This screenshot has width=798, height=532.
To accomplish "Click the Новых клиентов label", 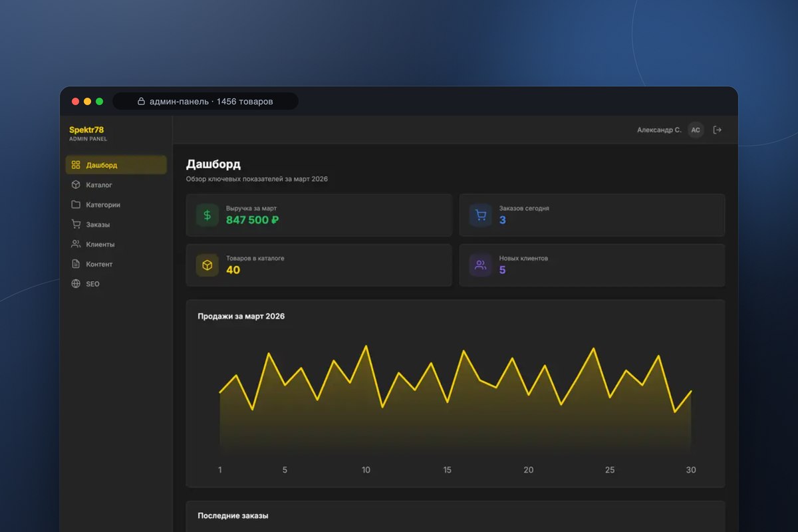I will [524, 258].
